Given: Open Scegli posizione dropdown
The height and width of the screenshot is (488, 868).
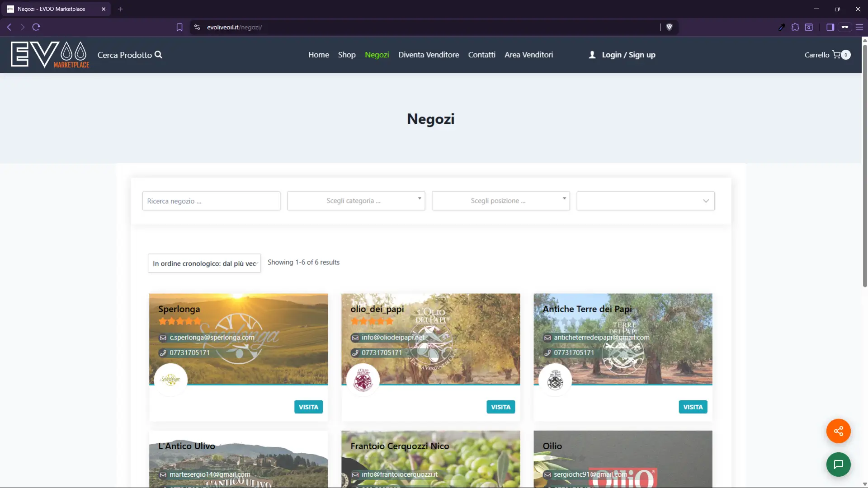Looking at the screenshot, I should click(x=501, y=201).
